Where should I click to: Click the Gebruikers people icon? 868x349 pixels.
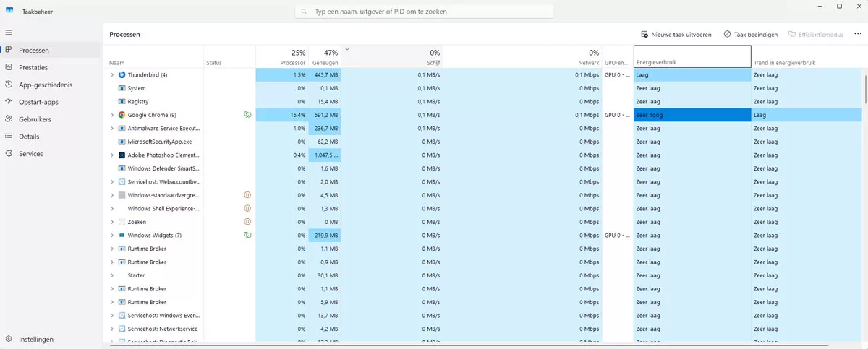click(9, 119)
